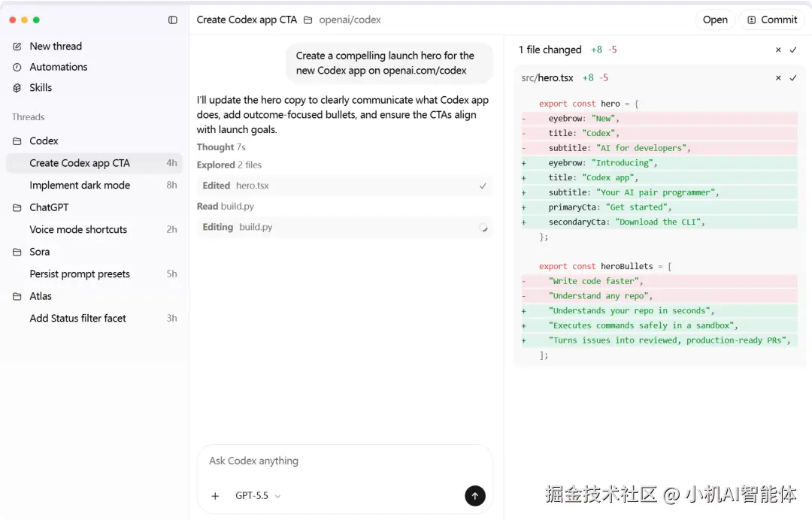Accept src/hero.tsx changes with checkmark

[793, 78]
